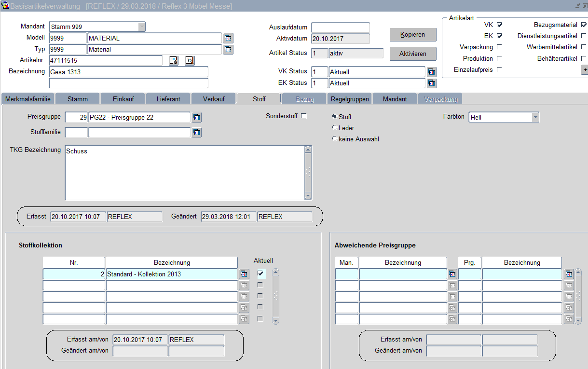Click the search magnifier icon beside Artikelnr.

[190, 60]
